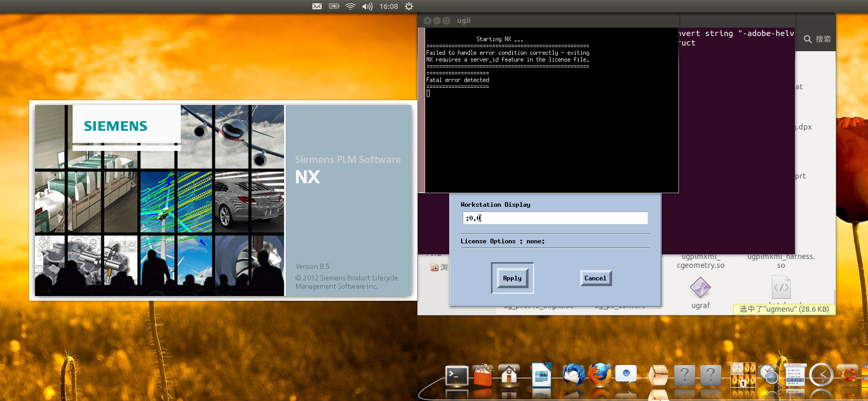Open Home folder from the dock
868x401 pixels.
(x=509, y=375)
